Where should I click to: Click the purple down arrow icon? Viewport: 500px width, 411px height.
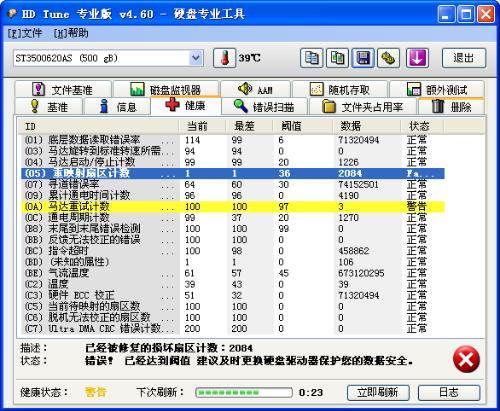point(417,58)
